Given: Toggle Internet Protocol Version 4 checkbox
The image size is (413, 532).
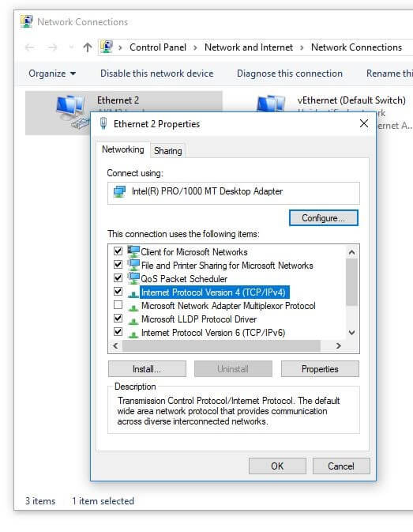Looking at the screenshot, I should [118, 291].
